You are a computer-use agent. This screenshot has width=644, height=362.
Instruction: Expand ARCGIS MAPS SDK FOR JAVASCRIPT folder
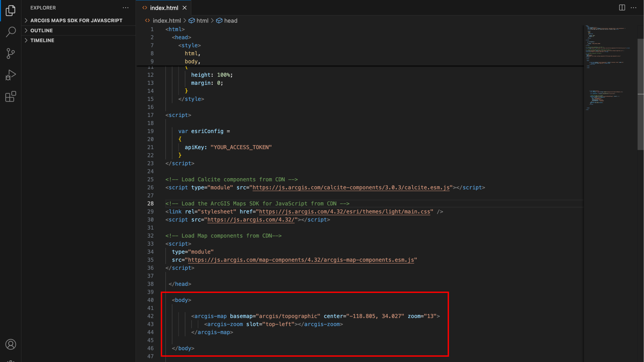[x=76, y=20]
